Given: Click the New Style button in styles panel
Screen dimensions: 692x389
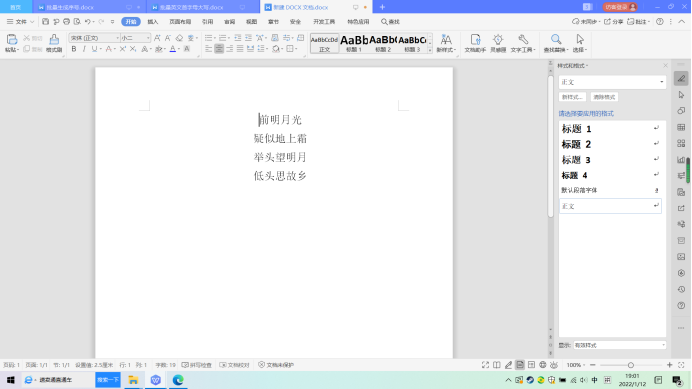Looking at the screenshot, I should click(572, 97).
